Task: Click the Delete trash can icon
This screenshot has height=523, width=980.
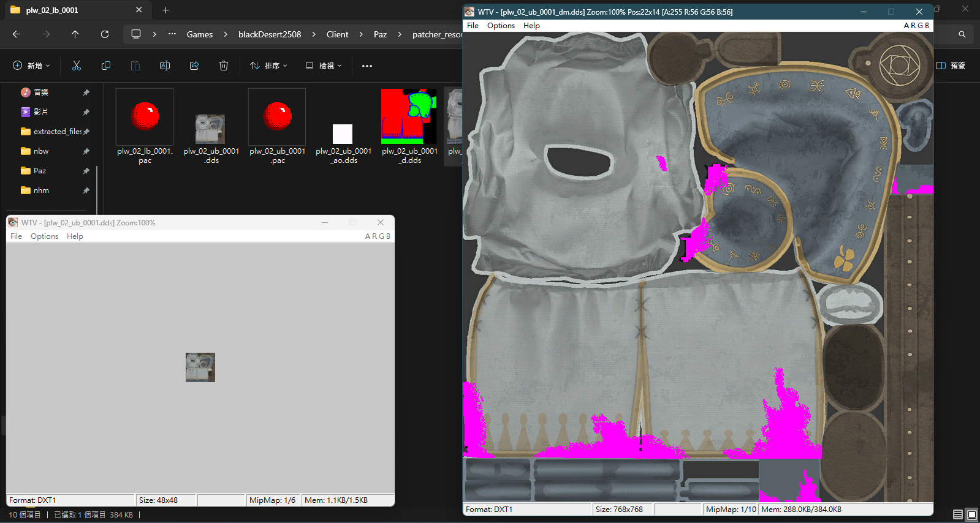Action: point(224,66)
